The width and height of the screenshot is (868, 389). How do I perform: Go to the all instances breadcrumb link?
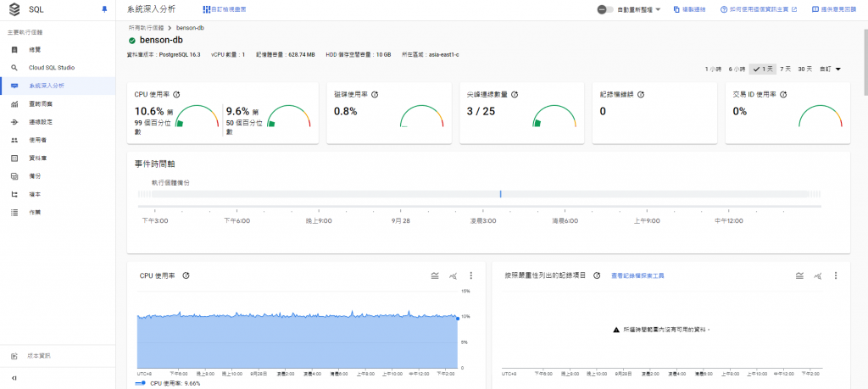click(x=146, y=27)
